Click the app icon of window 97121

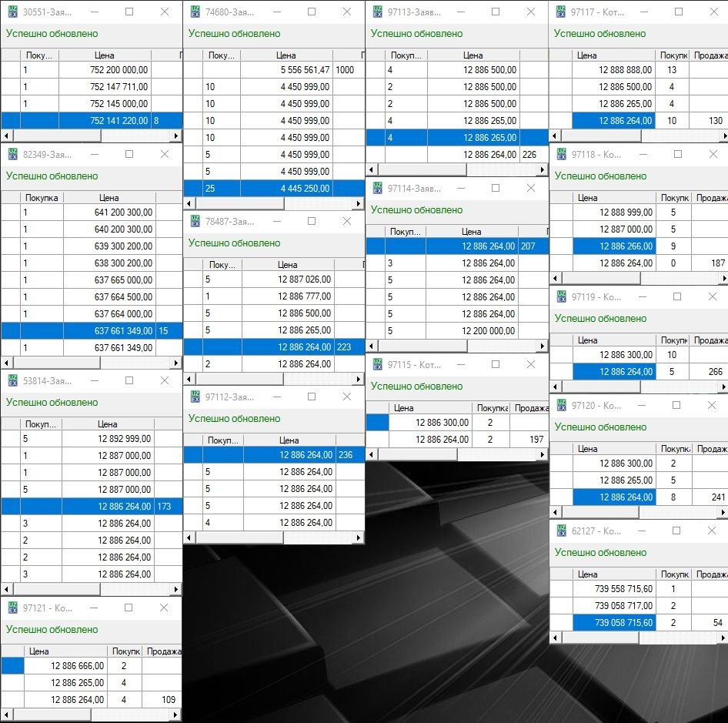(12, 608)
